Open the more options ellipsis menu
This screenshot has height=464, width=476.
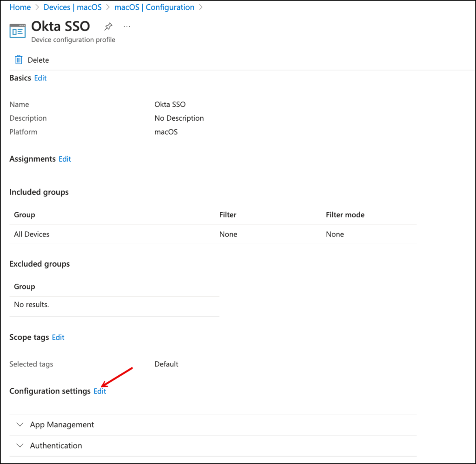pyautogui.click(x=127, y=26)
